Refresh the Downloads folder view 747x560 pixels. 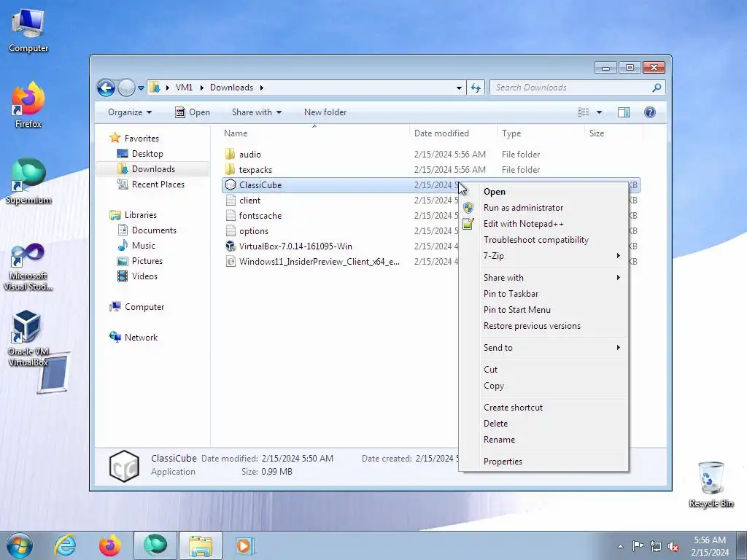click(476, 87)
